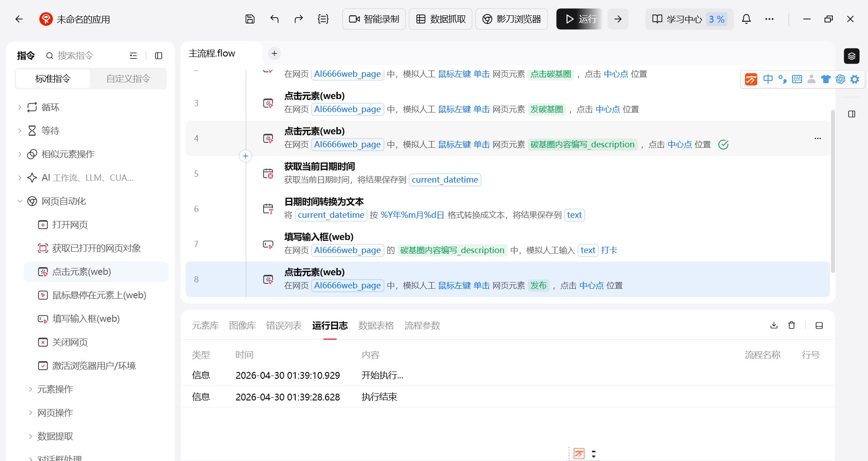Click the 运行 button

pyautogui.click(x=580, y=19)
